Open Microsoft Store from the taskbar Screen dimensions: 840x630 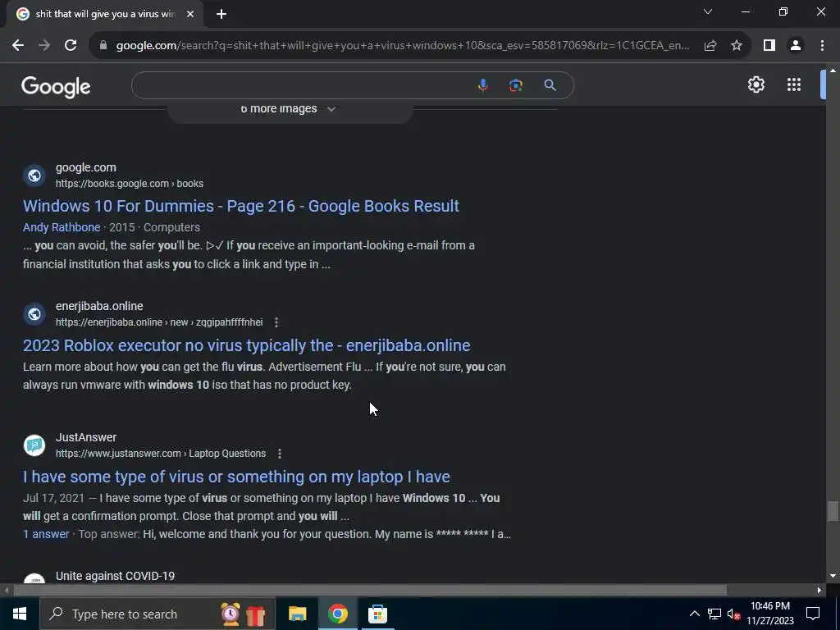(377, 614)
